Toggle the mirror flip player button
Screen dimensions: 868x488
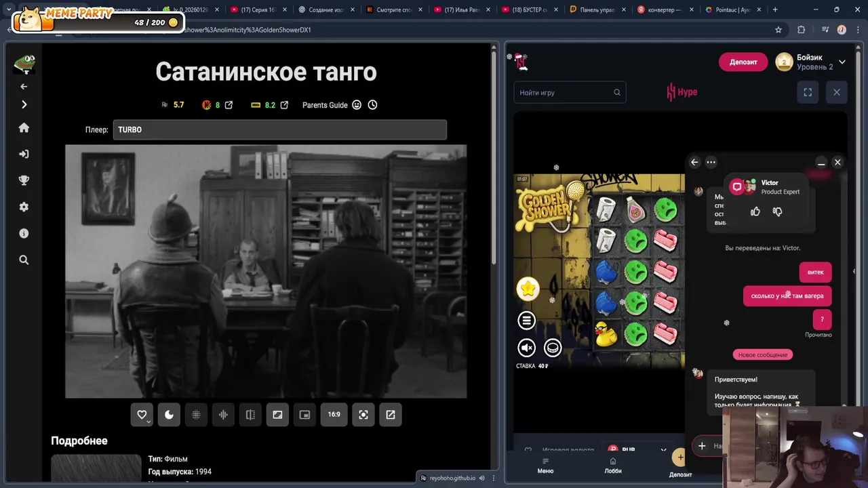pos(250,415)
